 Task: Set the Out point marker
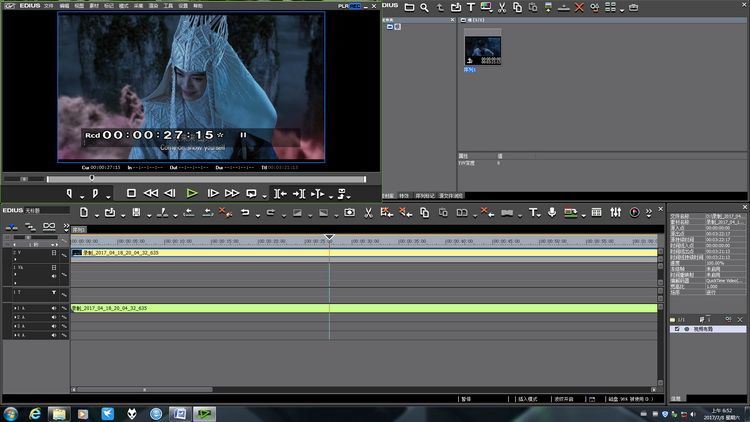pyautogui.click(x=95, y=193)
